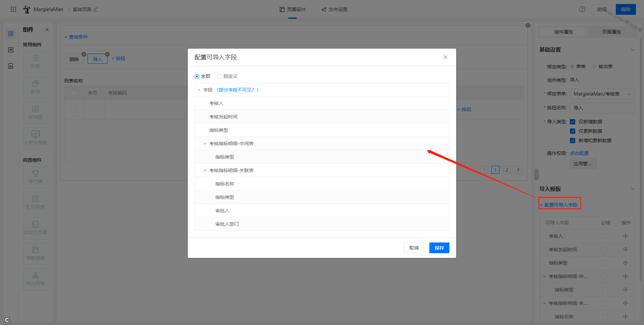Open 部分字段不可见? help link
644x325 pixels.
tap(237, 90)
